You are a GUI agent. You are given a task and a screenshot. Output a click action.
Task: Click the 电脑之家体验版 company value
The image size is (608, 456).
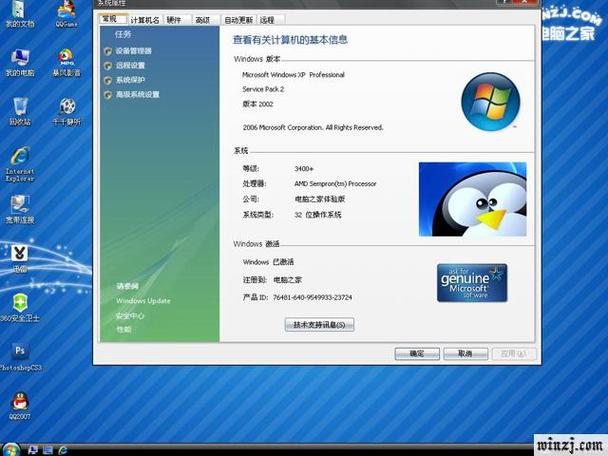(320, 199)
